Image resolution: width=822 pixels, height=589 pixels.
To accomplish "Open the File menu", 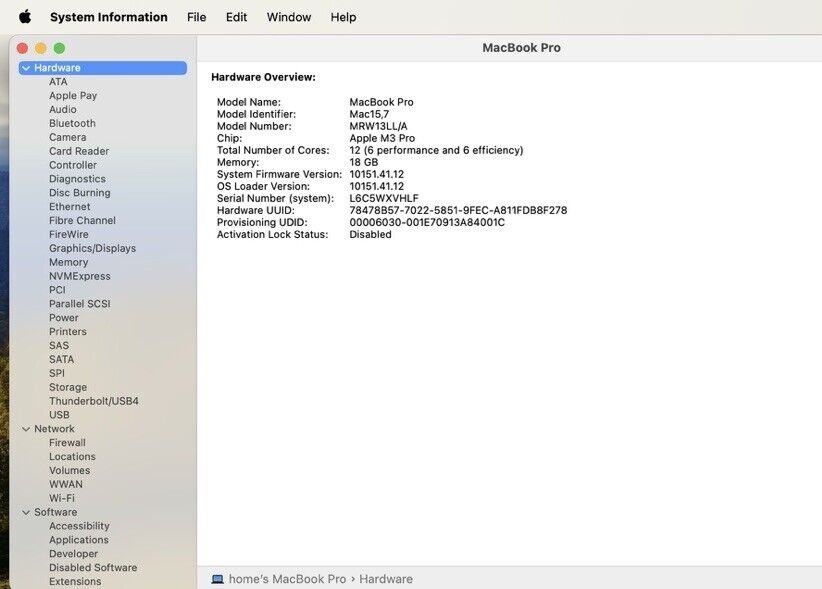I will coord(197,17).
